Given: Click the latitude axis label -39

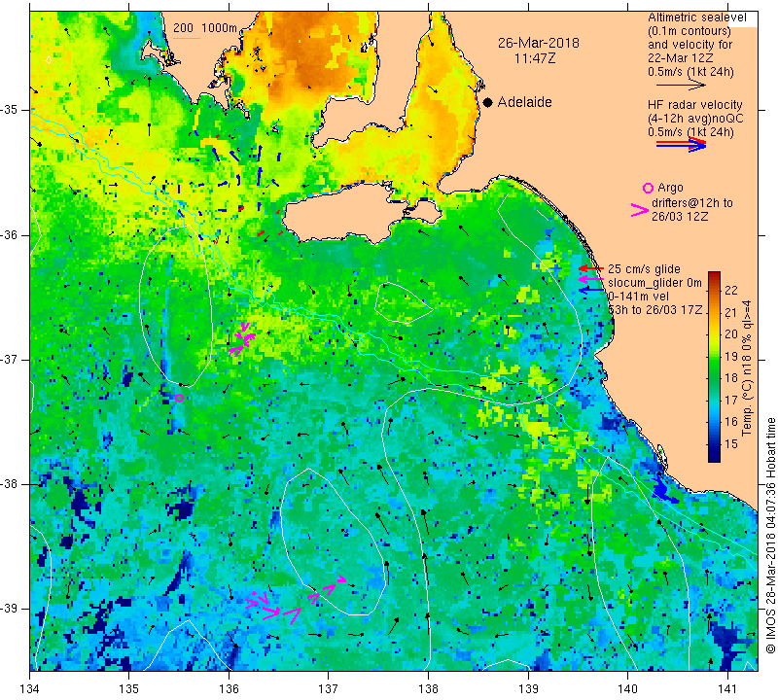Looking at the screenshot, I should point(9,609).
